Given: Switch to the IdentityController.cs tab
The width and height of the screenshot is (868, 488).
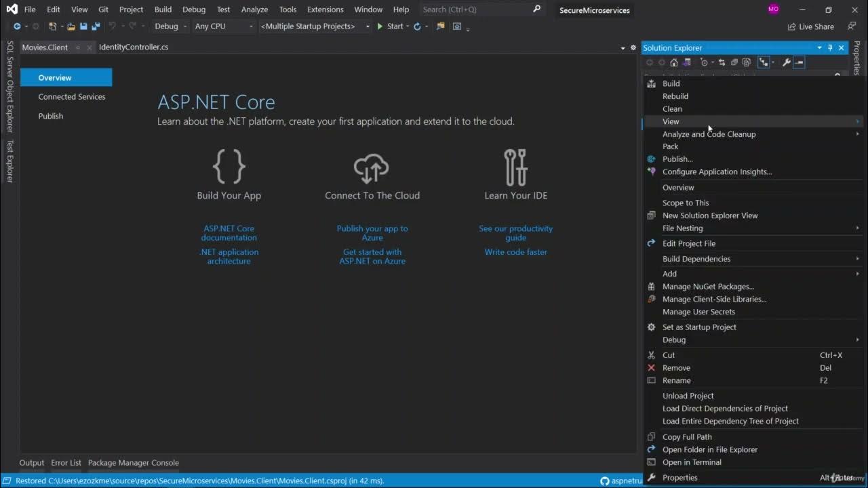Looking at the screenshot, I should pos(134,47).
